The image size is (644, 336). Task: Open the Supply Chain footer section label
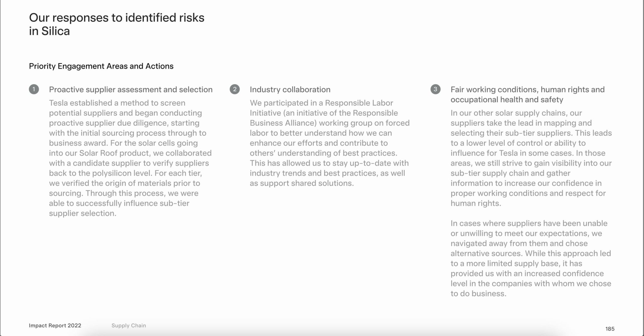coord(129,326)
